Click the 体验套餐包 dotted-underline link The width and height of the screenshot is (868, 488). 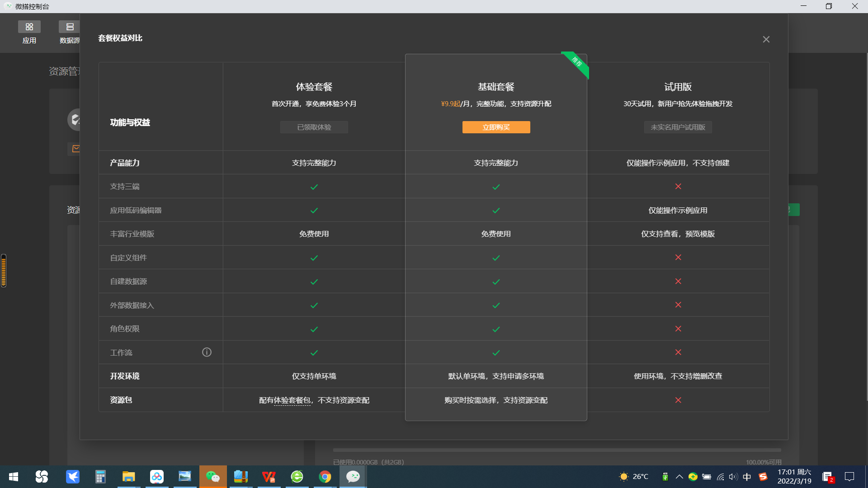(292, 400)
